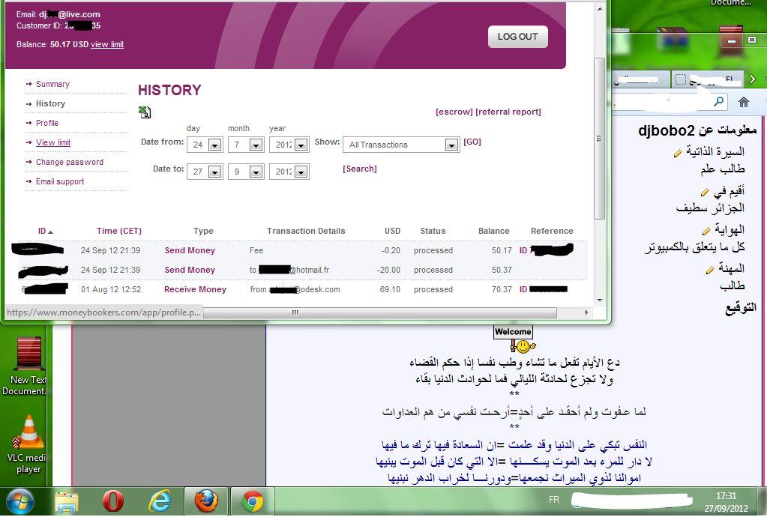Screen dimensions: 767x532
Task: Click the [GO] link
Action: pyautogui.click(x=472, y=142)
